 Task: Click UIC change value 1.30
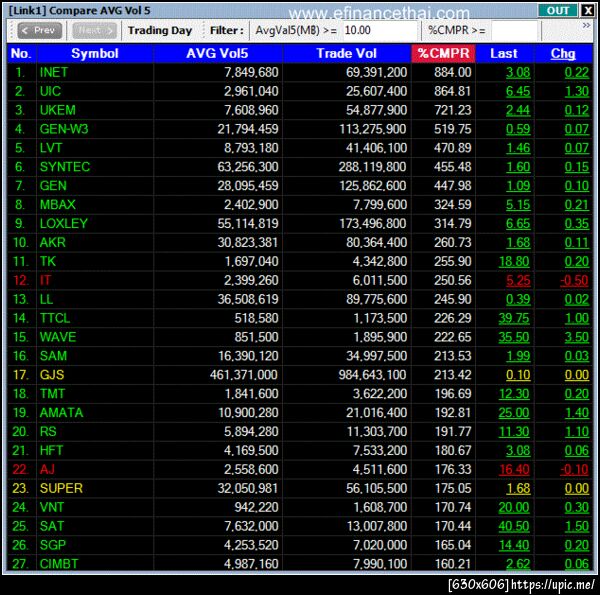click(577, 91)
